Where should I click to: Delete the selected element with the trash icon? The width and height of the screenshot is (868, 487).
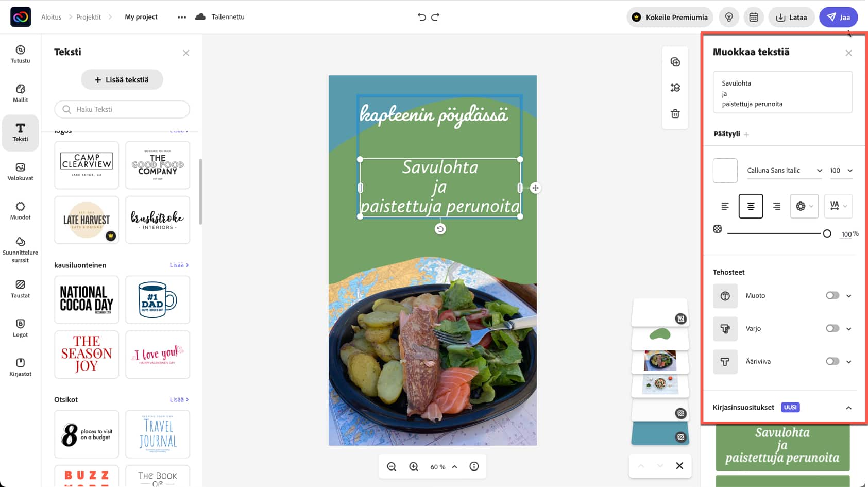[675, 113]
